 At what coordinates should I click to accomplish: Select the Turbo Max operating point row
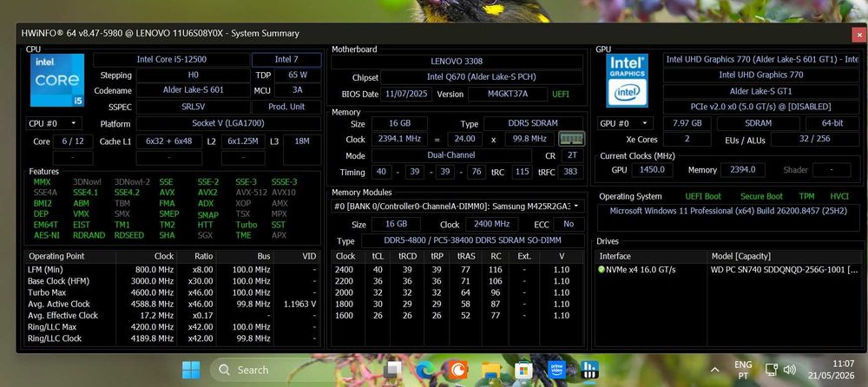(x=173, y=292)
